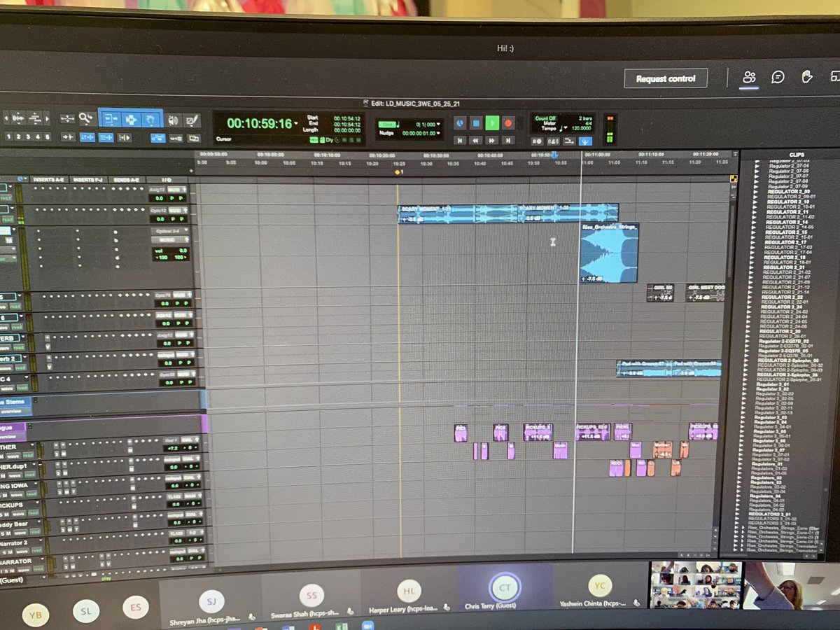Recall zoom preset 5

pos(47,137)
